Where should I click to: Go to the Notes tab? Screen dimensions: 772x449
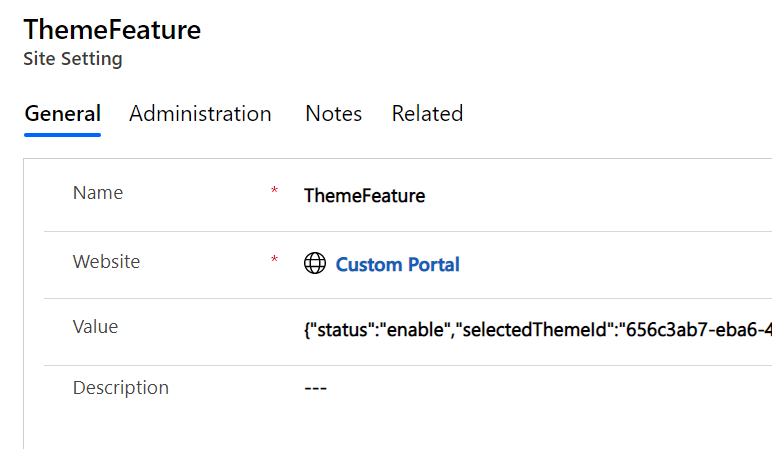click(333, 114)
